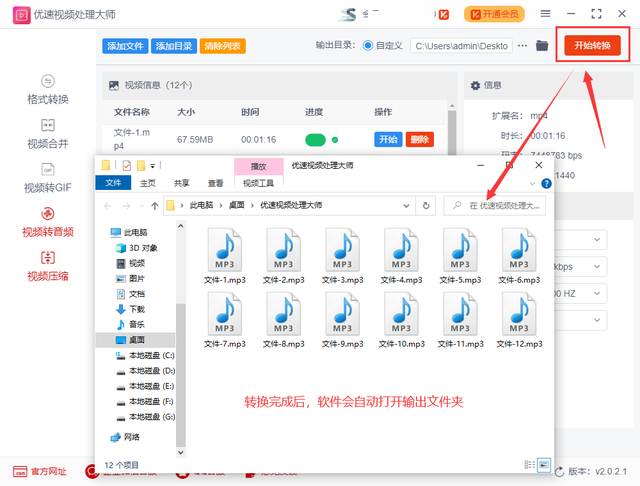The width and height of the screenshot is (640, 486).
Task: Click the 开通会员 button
Action: click(x=494, y=14)
